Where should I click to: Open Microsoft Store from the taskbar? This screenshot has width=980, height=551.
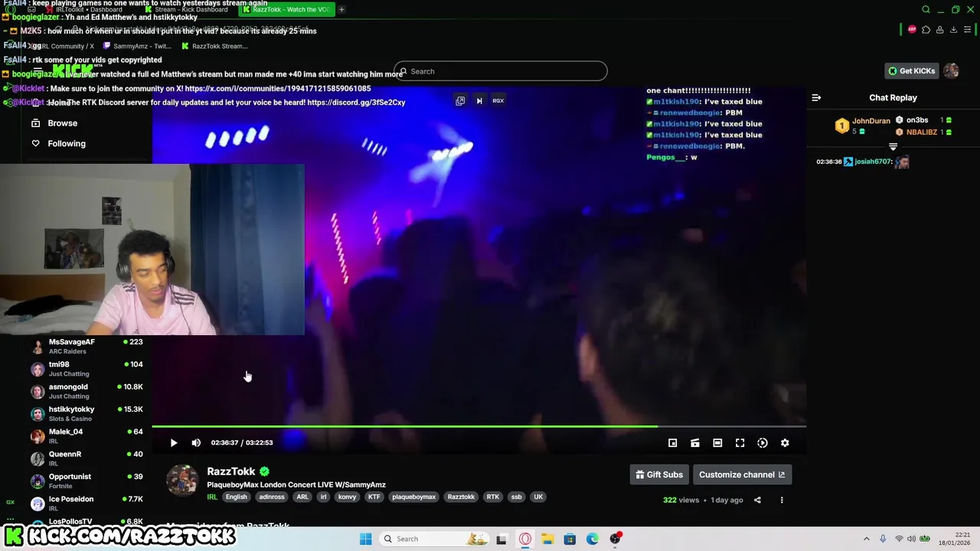click(x=570, y=539)
